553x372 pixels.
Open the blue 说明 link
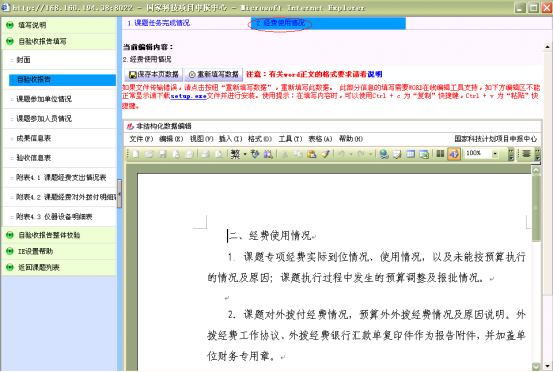(x=375, y=74)
